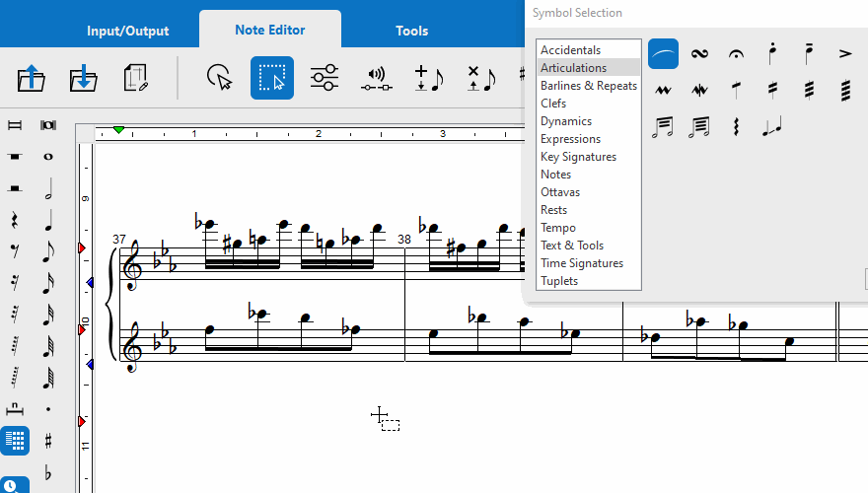868x493 pixels.
Task: Pick the fermata symbol
Action: coord(736,53)
